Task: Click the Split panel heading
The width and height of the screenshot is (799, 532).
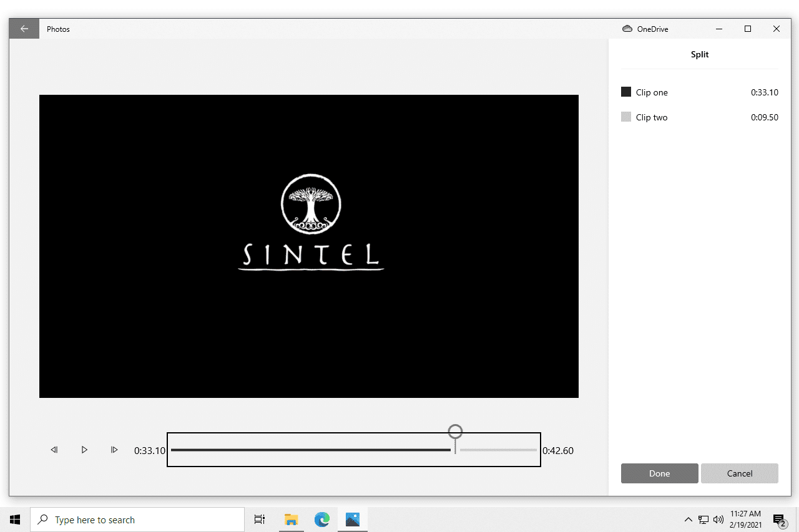Action: pyautogui.click(x=700, y=54)
